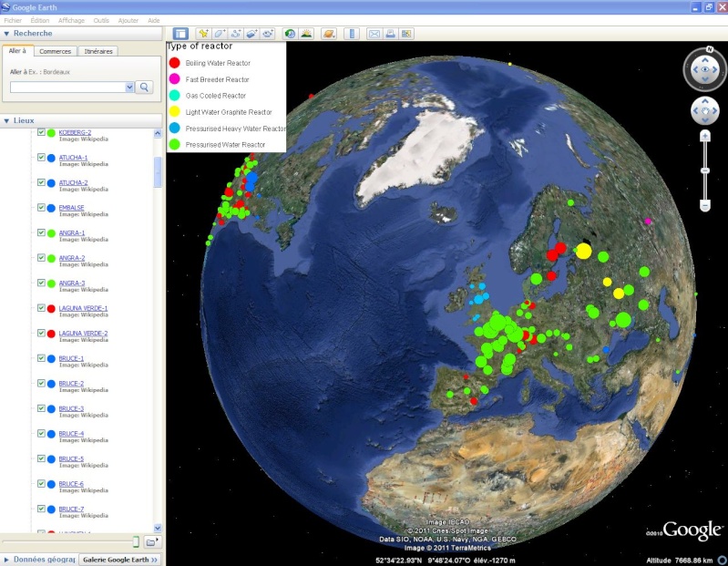Open the BRUCE-5 place link

[x=71, y=458]
